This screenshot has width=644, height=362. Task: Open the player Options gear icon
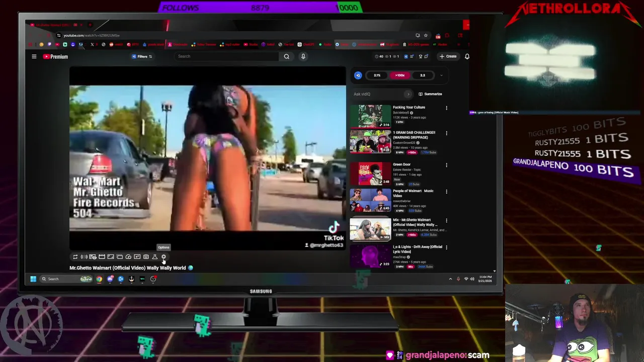point(164,257)
